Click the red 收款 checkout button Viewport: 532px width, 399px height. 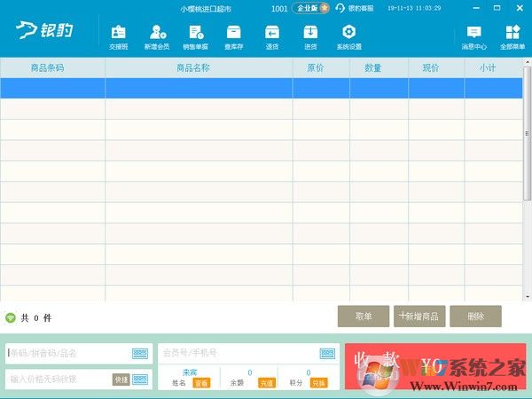[435, 366]
